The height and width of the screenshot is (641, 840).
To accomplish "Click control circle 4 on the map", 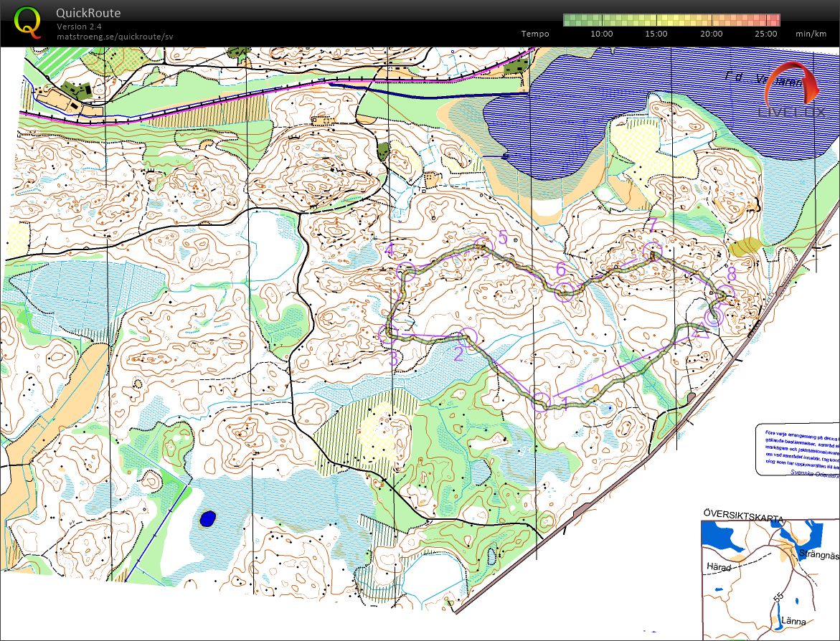I will coord(407,272).
